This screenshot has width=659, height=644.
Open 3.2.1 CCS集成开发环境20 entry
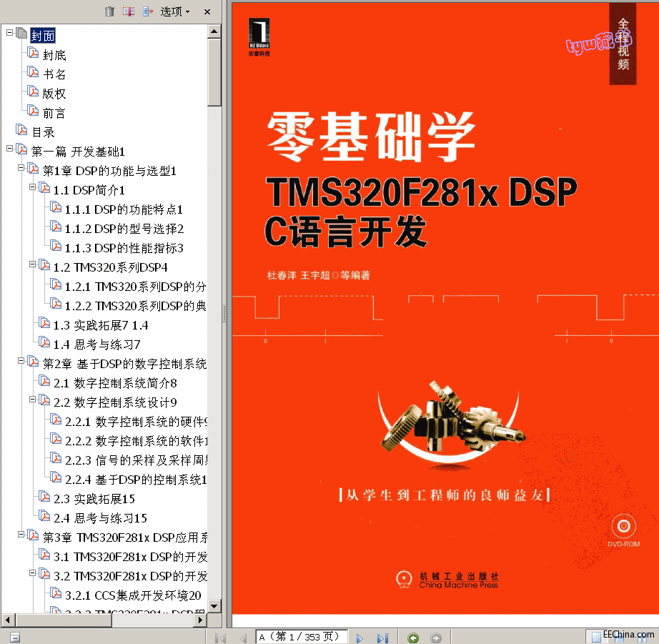pos(133,595)
